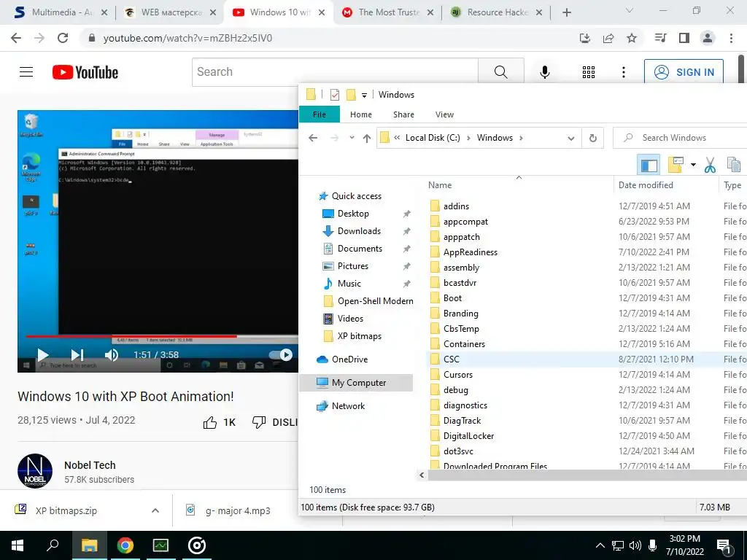
Task: Open Chrome from taskbar
Action: pos(125,545)
